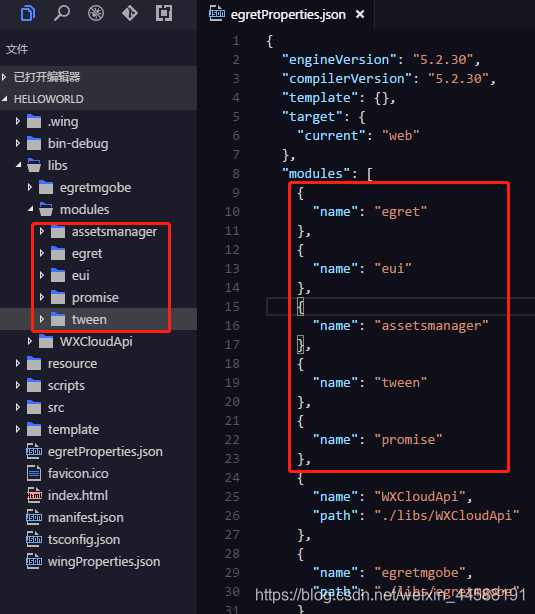Select the WXCloudApi folder icon
Image resolution: width=535 pixels, height=614 pixels.
[x=46, y=341]
